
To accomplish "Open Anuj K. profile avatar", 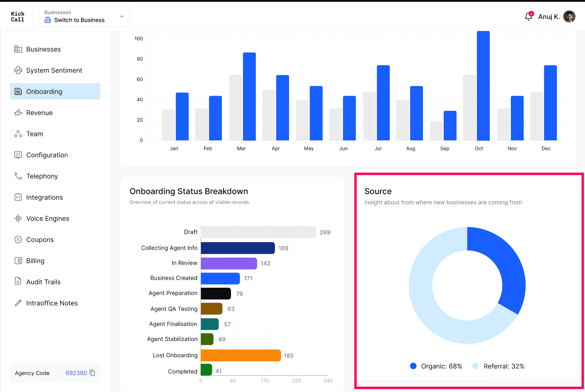I will click(x=569, y=16).
